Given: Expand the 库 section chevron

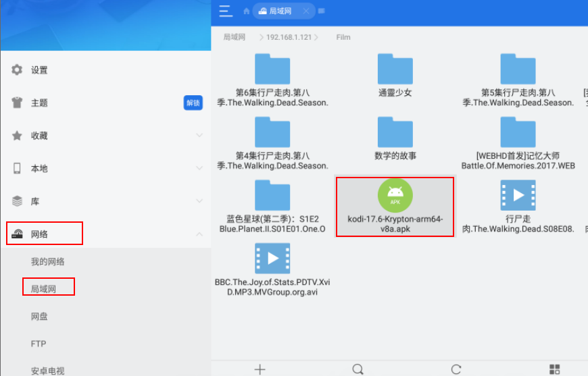Looking at the screenshot, I should pyautogui.click(x=199, y=201).
